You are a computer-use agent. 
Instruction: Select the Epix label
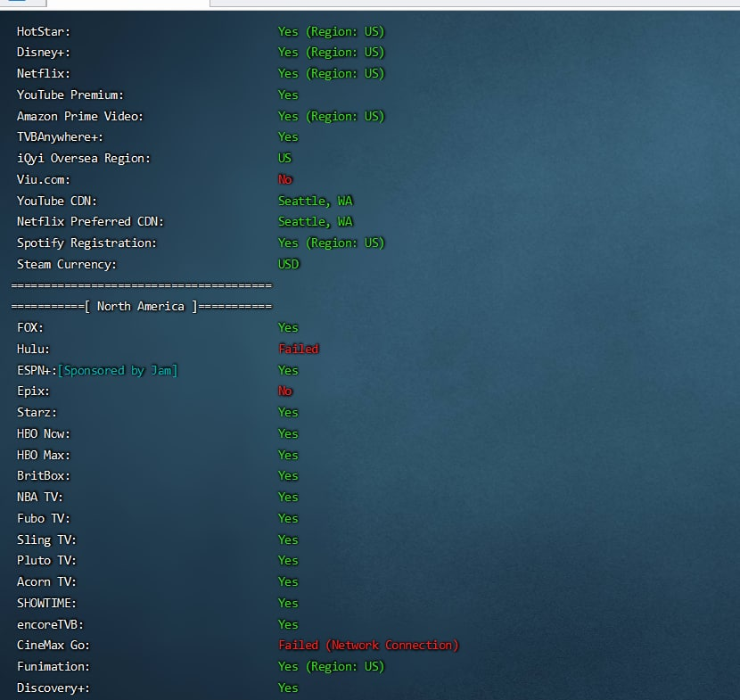[x=33, y=391]
